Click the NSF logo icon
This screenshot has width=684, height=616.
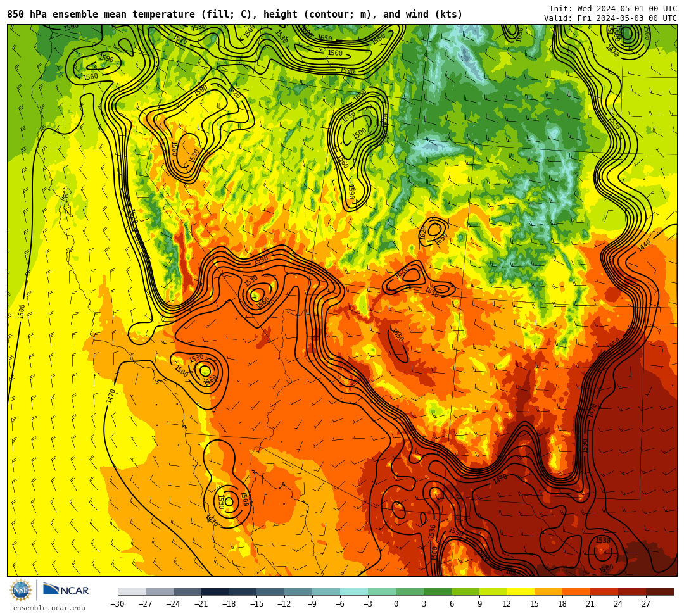[x=21, y=591]
